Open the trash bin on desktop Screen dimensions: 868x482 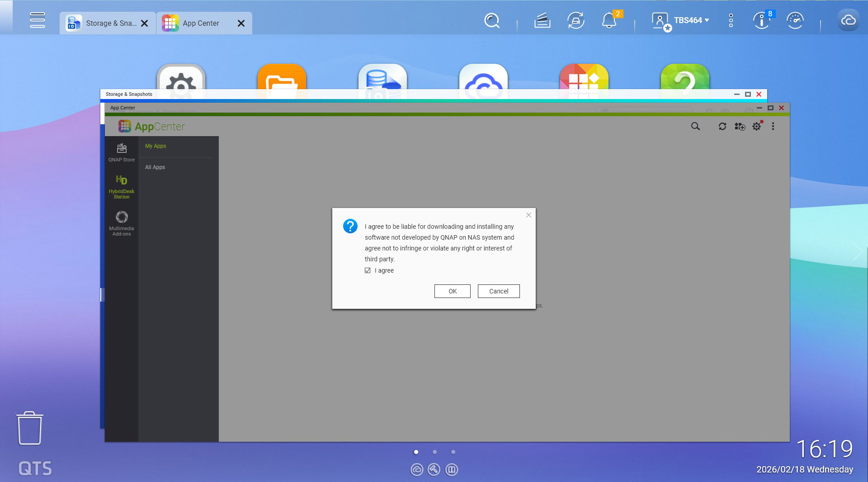30,428
